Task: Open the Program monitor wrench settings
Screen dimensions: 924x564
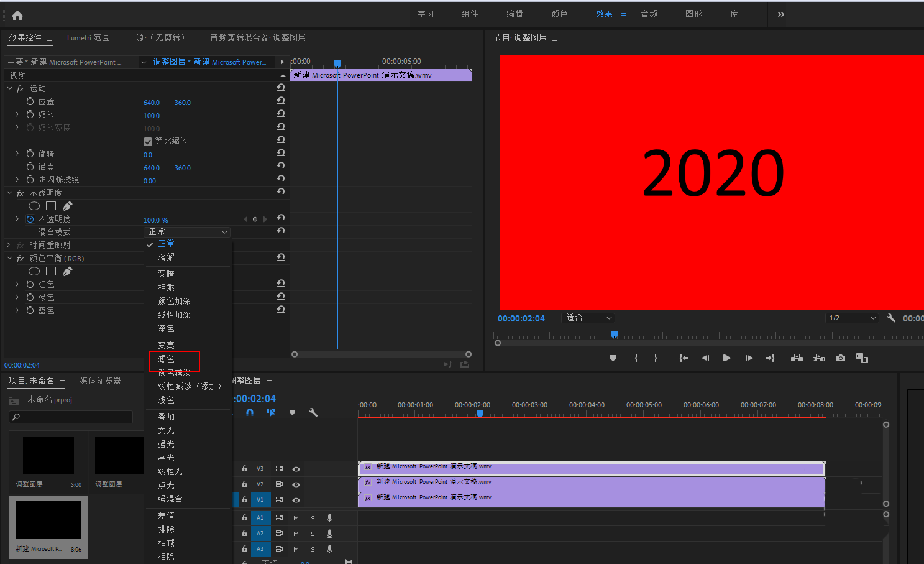Action: 890,318
